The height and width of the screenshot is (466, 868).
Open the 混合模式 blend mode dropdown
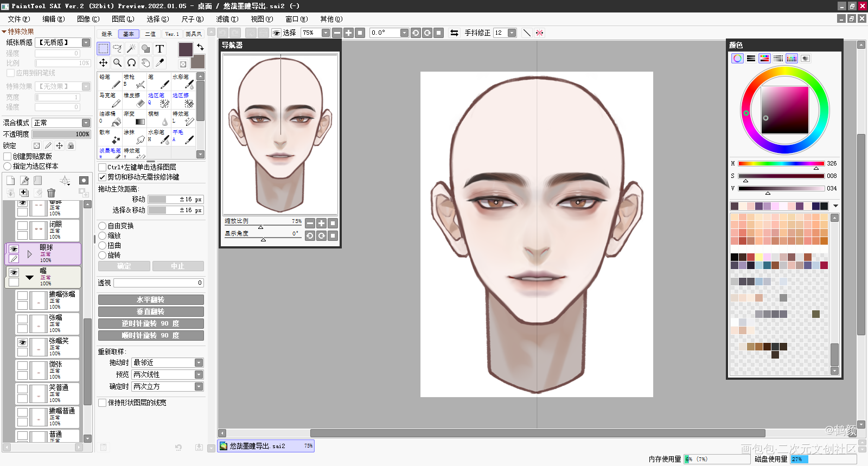click(x=86, y=123)
